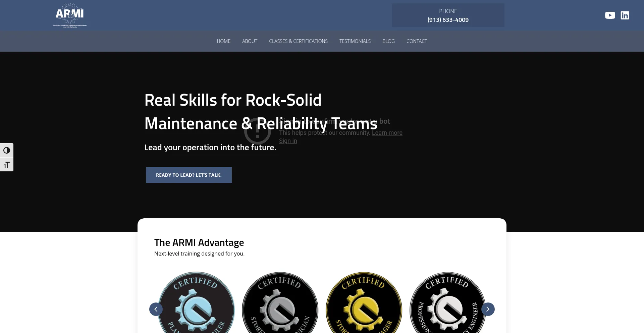Open CLASSES & CERTIFICATIONS menu

tap(298, 41)
